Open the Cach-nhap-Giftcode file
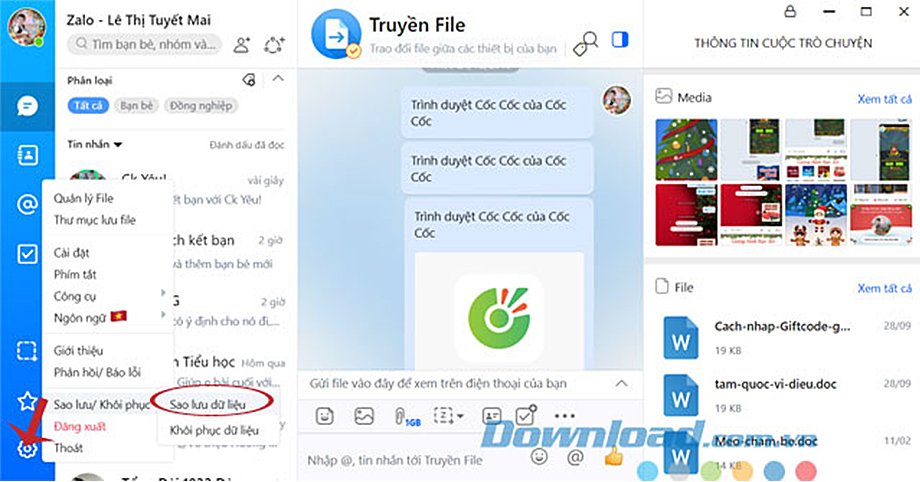Viewport: 920px width, 482px height. [786, 338]
